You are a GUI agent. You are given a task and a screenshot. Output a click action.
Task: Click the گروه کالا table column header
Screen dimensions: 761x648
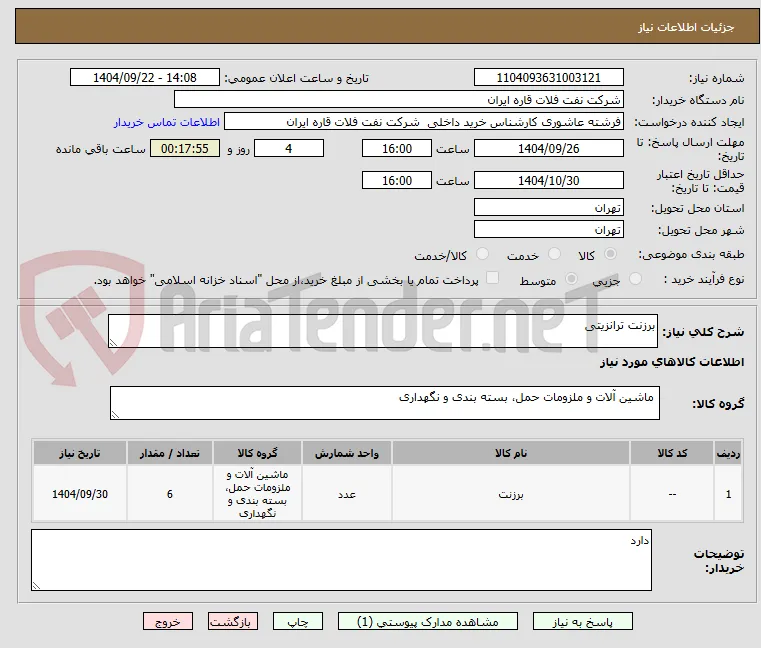pos(257,453)
